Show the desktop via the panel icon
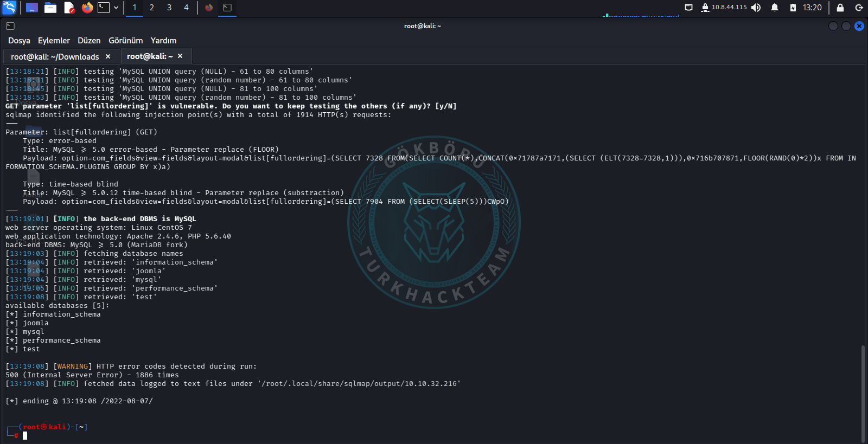 (32, 8)
